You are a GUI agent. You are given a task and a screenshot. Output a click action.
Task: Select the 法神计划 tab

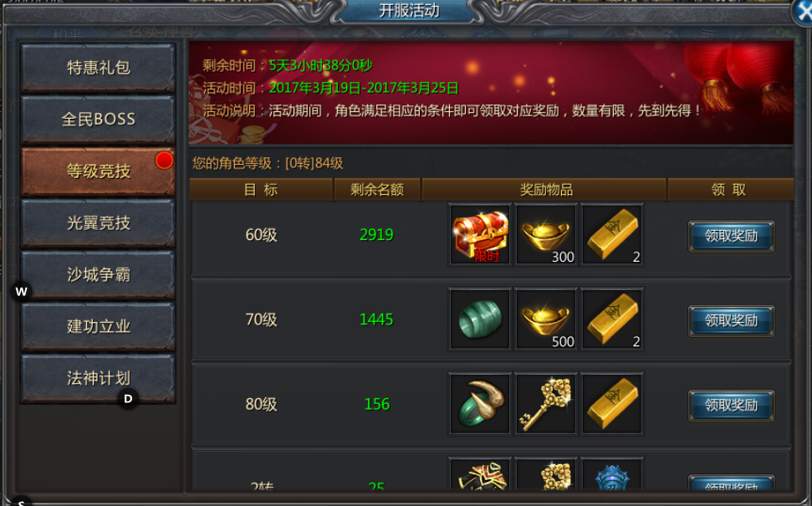point(98,378)
